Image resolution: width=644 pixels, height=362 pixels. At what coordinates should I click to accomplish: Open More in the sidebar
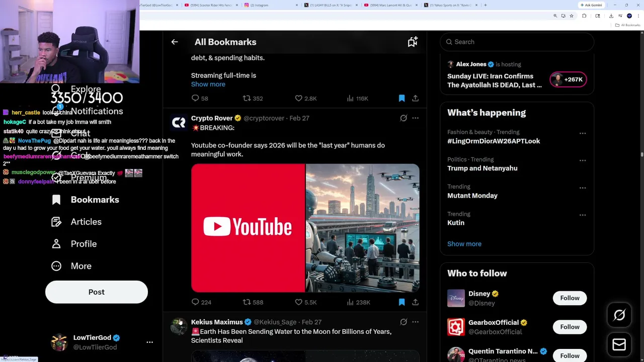(x=71, y=266)
